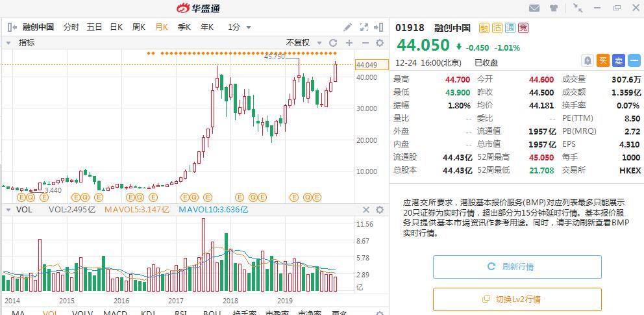Image resolution: width=644 pixels, height=315 pixels.
Task: Collapse the right quote panel arrow icon
Action: click(x=378, y=27)
